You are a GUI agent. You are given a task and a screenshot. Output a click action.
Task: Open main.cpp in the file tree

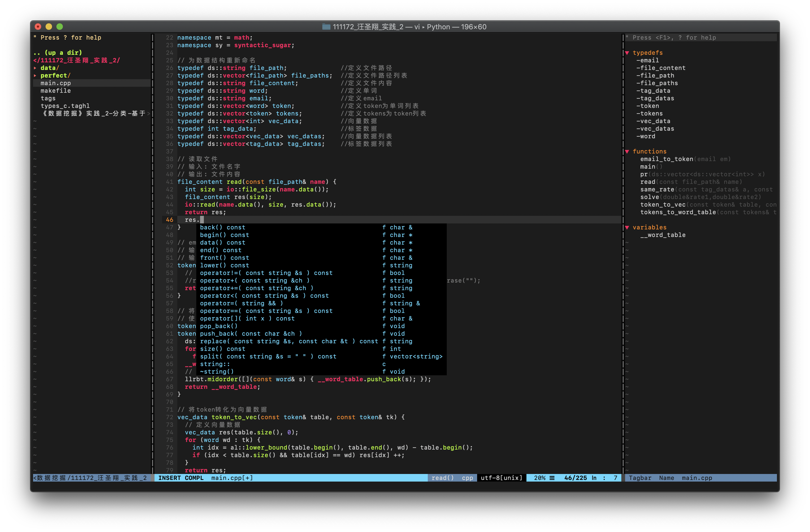[x=56, y=83]
